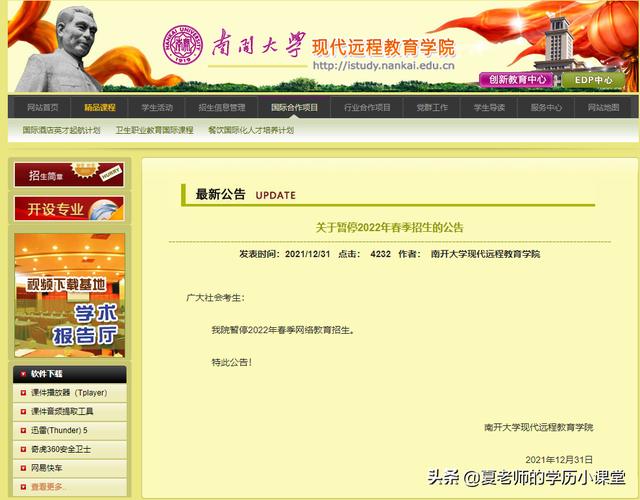This screenshot has height=500, width=640.
Task: Click the 最新公告 UPDATE heading
Action: (245, 194)
